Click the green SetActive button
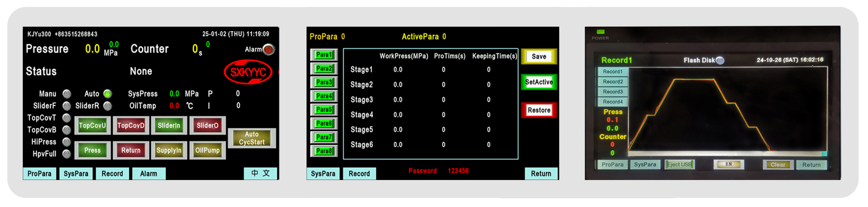The width and height of the screenshot is (868, 207). tap(538, 82)
